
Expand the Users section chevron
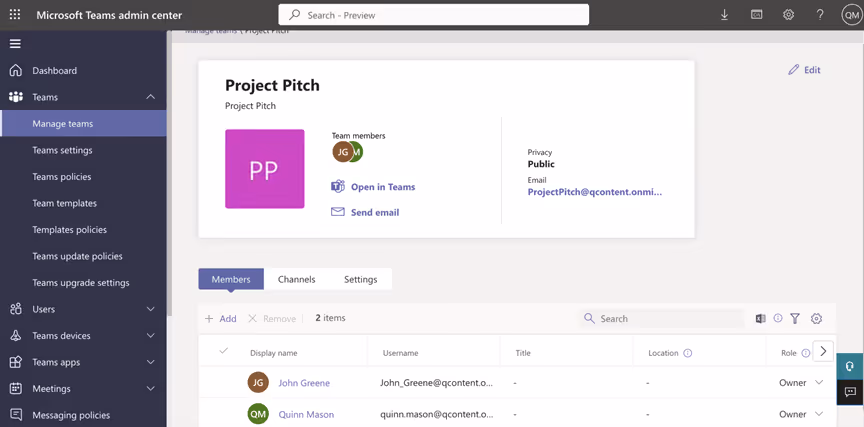coord(150,309)
